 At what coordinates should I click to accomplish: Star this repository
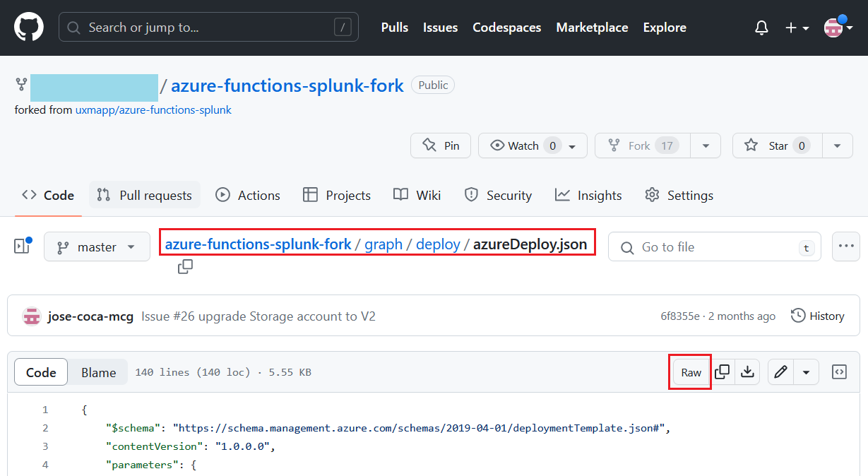[770, 145]
